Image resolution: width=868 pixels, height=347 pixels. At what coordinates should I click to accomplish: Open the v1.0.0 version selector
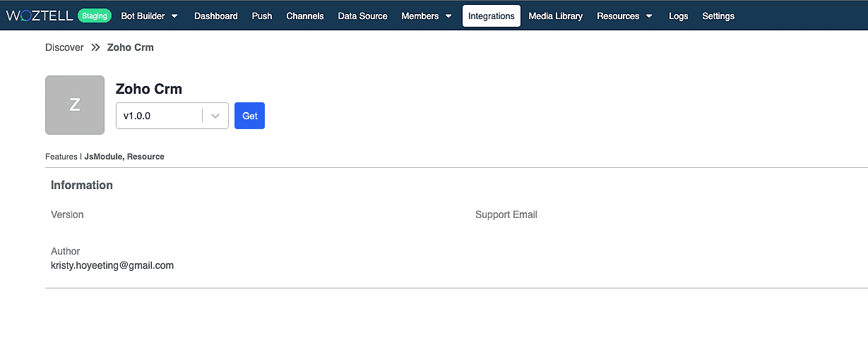pos(172,116)
